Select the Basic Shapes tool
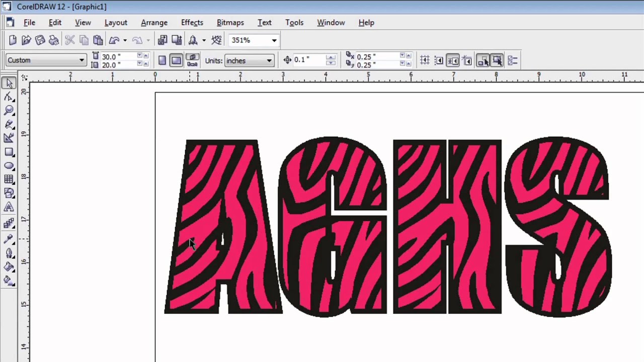This screenshot has width=644, height=362. 9,193
